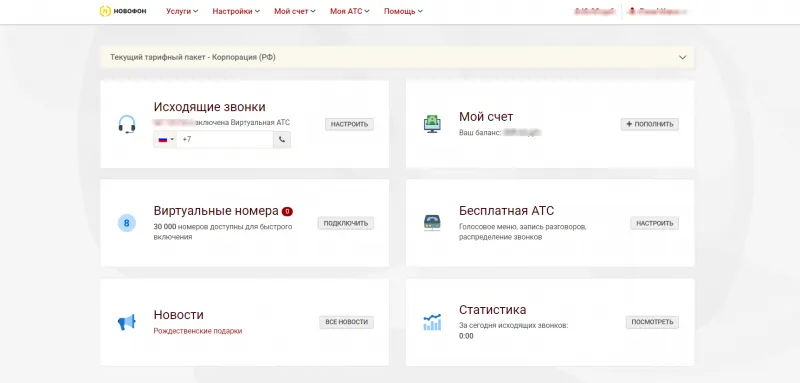
Task: Click Настроить in Исходящие звонки card
Action: point(349,124)
